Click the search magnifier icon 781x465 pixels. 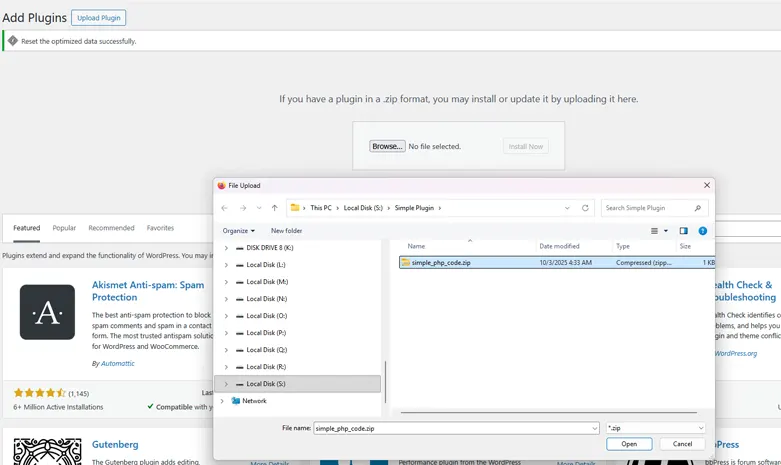coord(697,208)
